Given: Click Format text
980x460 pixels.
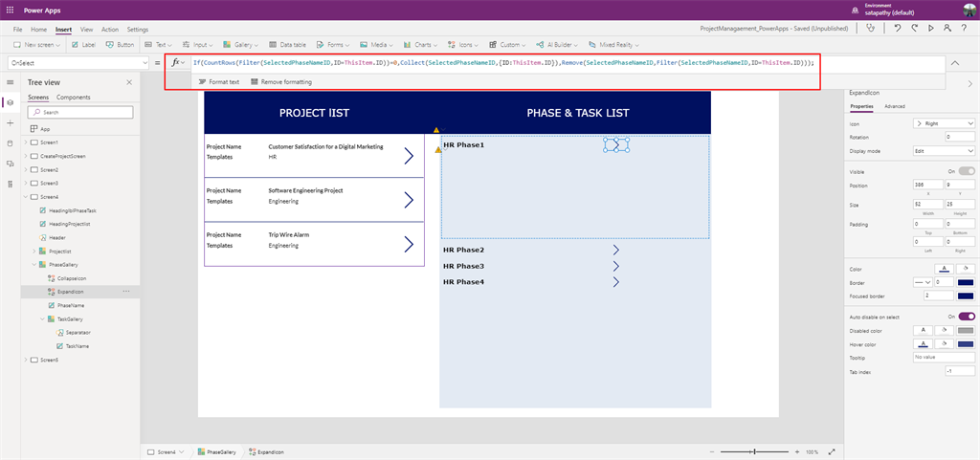Looking at the screenshot, I should 219,81.
